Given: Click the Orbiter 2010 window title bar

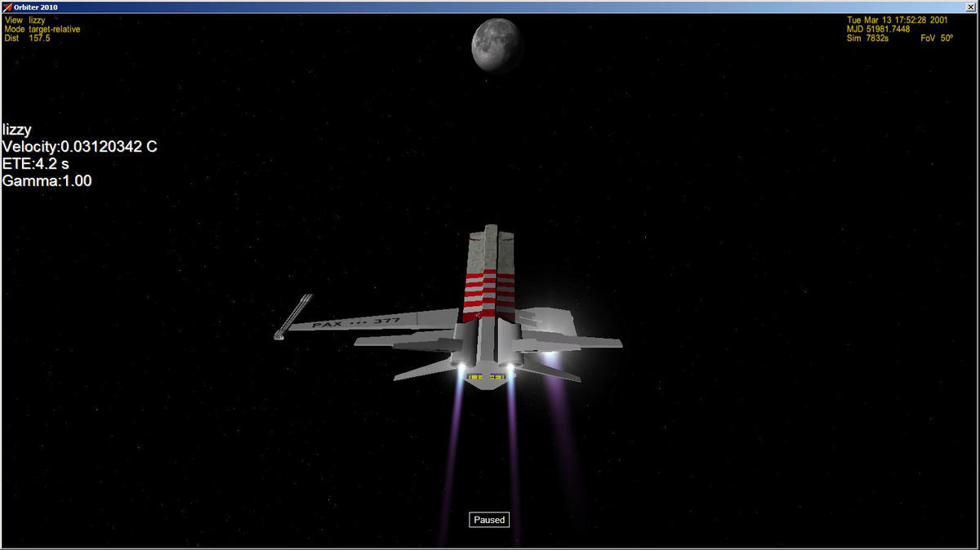Looking at the screenshot, I should (x=490, y=6).
